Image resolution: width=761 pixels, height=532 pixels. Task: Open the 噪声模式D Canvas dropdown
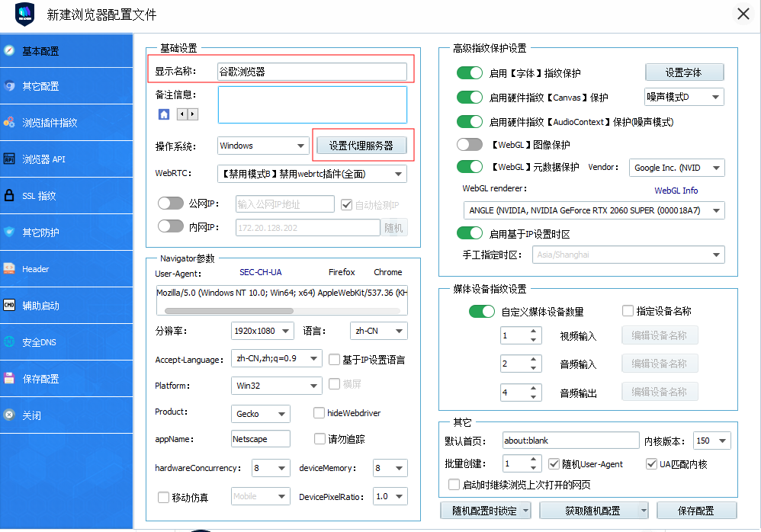click(684, 97)
